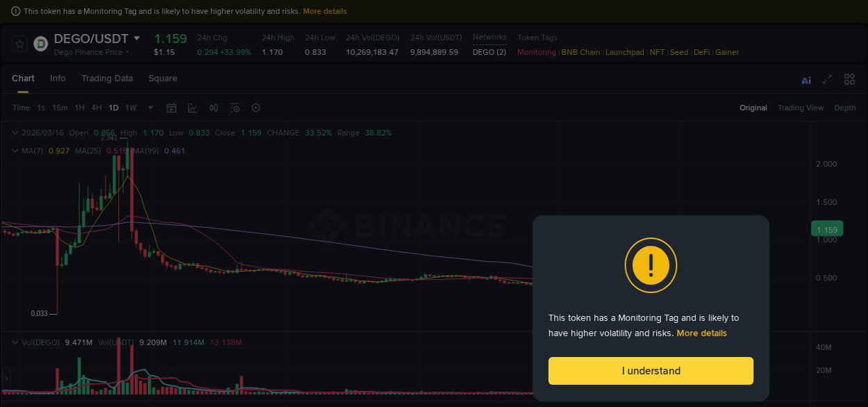This screenshot has width=868, height=407.
Task: Collapse the MA indicators row
Action: point(14,150)
